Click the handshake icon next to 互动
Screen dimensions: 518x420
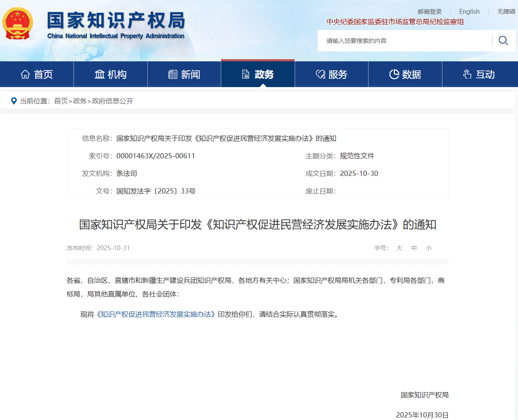point(467,73)
